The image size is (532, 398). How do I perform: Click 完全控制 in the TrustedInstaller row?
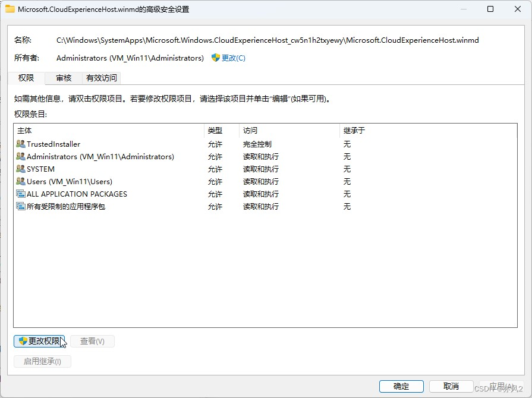click(257, 144)
